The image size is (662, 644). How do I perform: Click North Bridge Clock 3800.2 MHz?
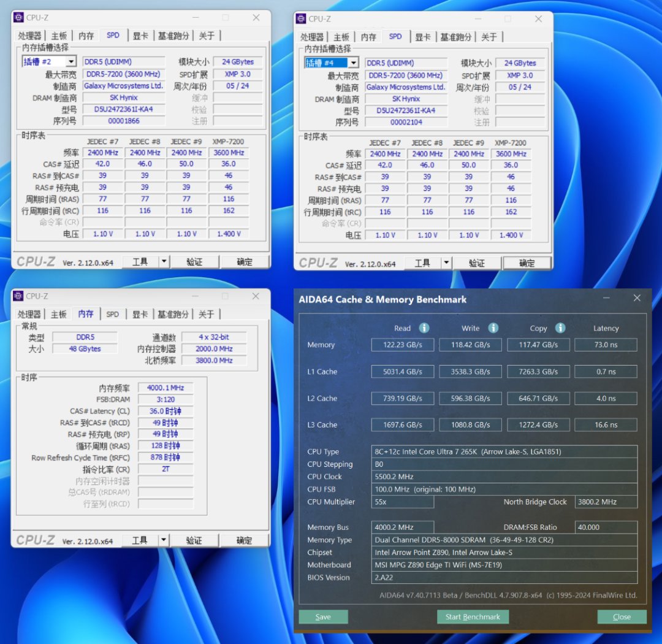click(x=606, y=502)
